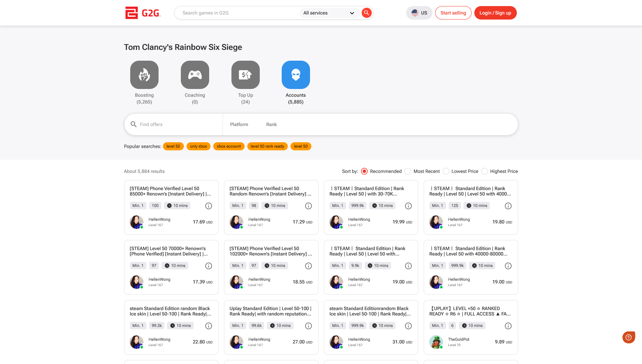Click the 'Level 70' seller level
Viewport: 642px width, 364px height.
(x=454, y=345)
